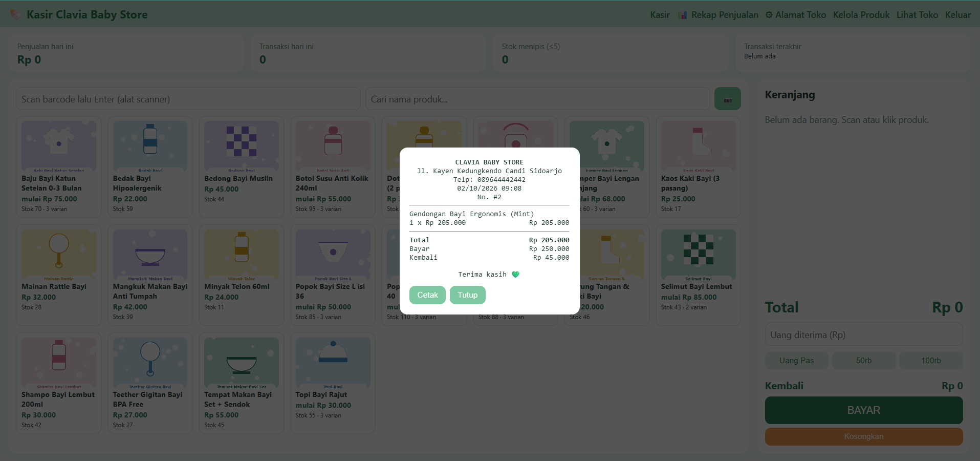Choose the Tempat Makan Bayi Set image
This screenshot has width=980, height=461.
pos(242,363)
